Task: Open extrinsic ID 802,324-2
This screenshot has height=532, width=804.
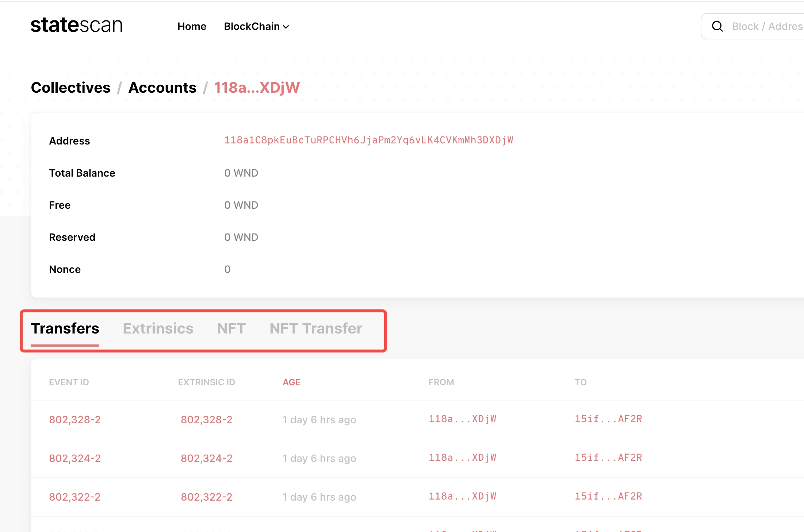Action: tap(207, 458)
